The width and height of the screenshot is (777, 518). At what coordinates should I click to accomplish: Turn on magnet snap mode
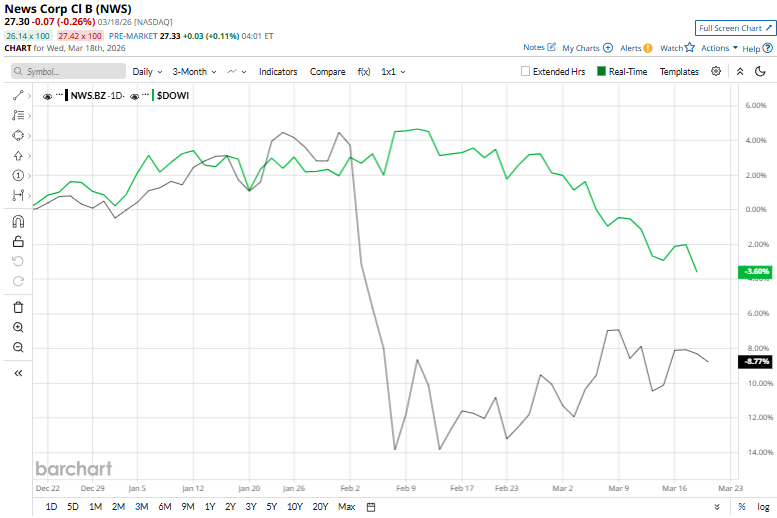click(x=18, y=221)
